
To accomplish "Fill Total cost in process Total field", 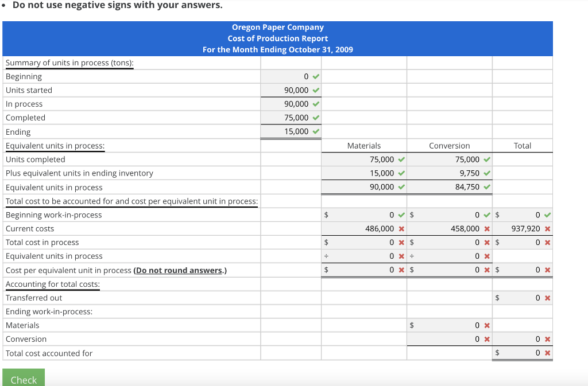I will (523, 242).
